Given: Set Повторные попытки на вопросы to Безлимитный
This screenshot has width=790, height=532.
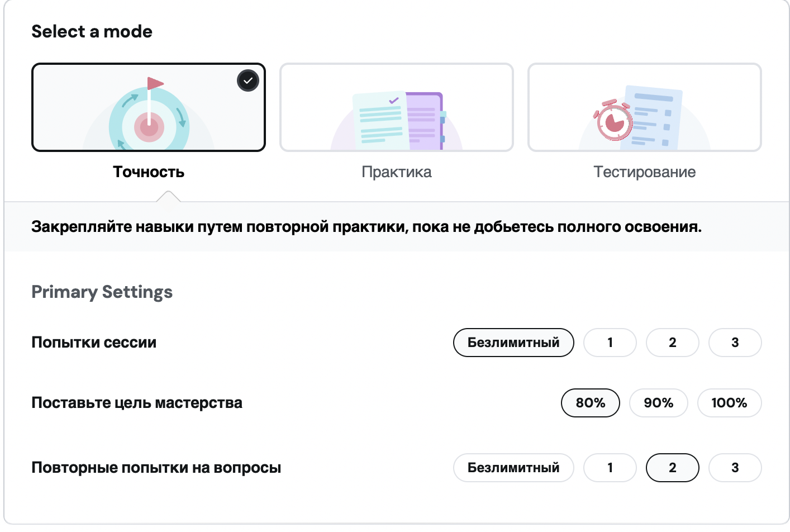Looking at the screenshot, I should tap(513, 468).
